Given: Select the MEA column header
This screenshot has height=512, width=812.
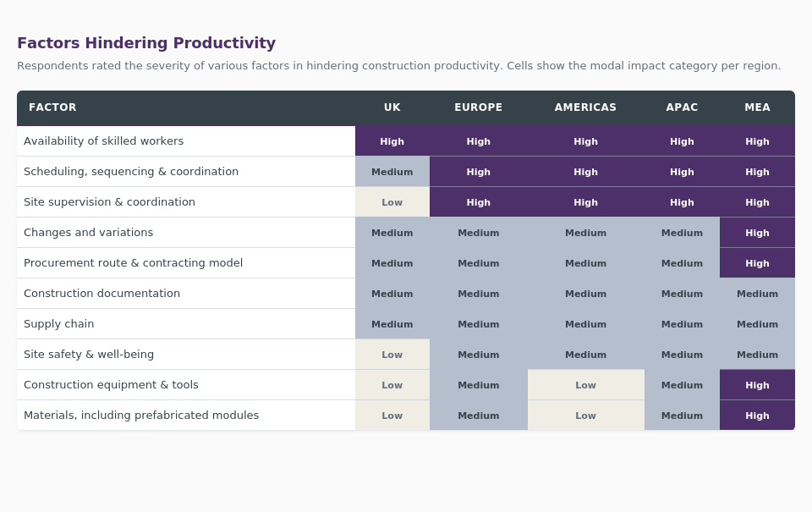Looking at the screenshot, I should click(x=757, y=107).
